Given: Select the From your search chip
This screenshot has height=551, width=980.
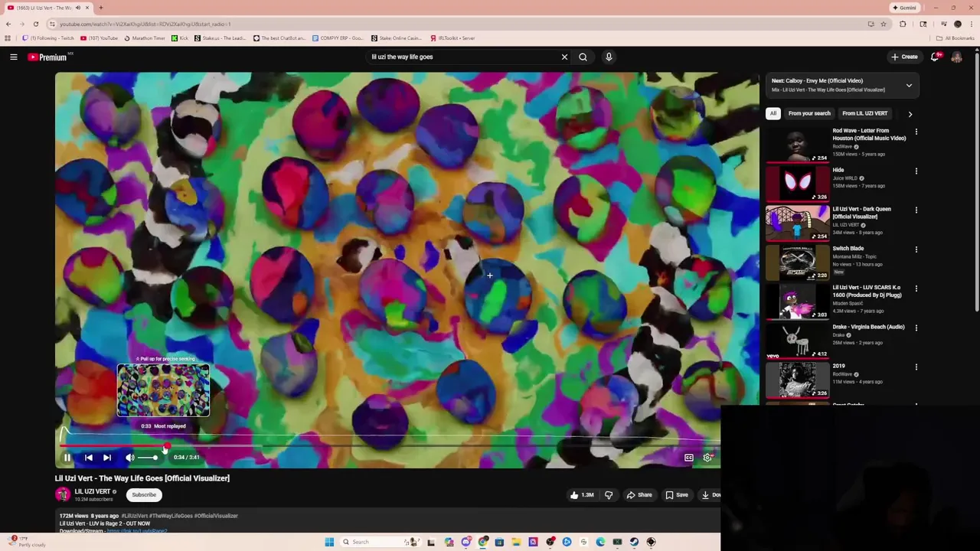Looking at the screenshot, I should 809,113.
